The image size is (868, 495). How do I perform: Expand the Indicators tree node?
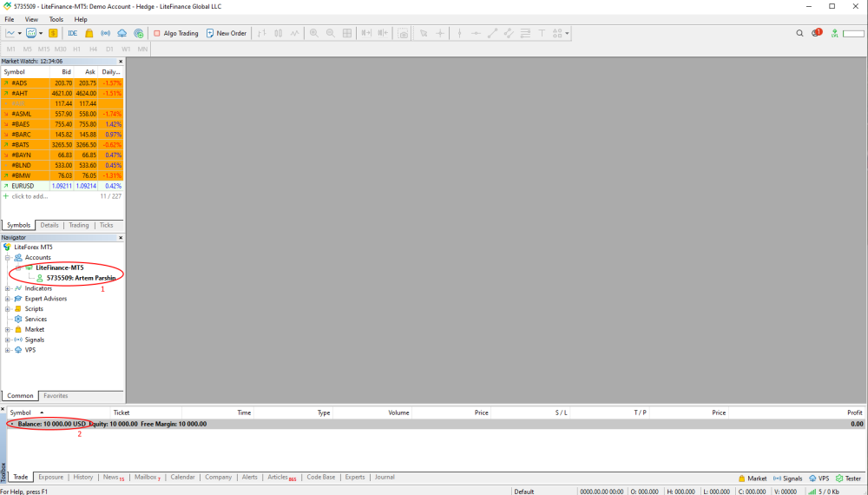8,288
